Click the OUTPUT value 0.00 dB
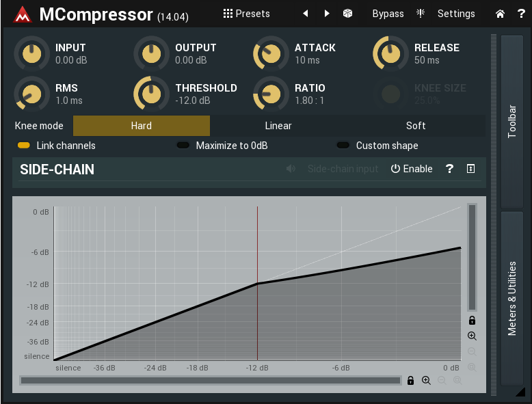The width and height of the screenshot is (532, 404). [191, 60]
